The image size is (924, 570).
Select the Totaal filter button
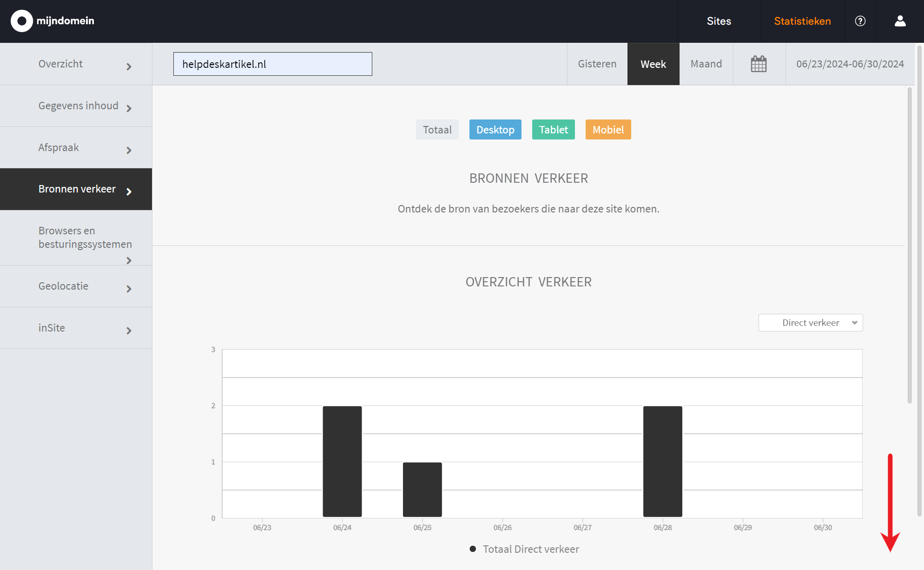point(437,130)
